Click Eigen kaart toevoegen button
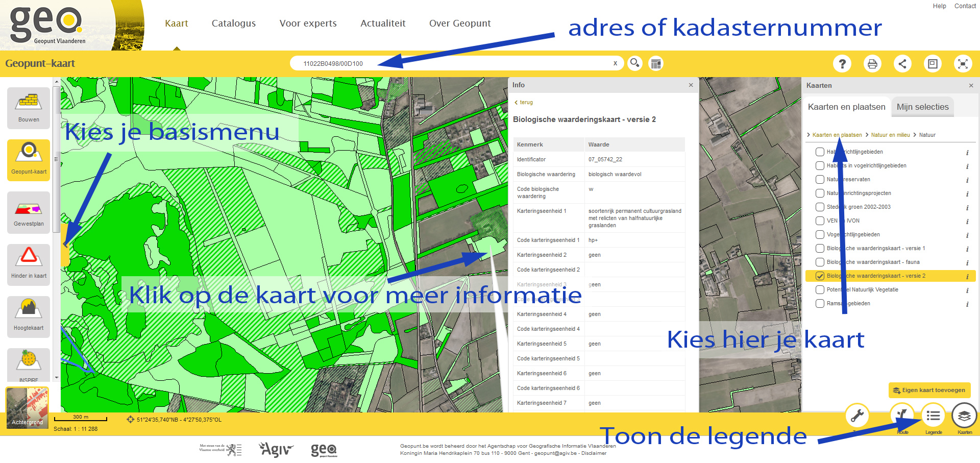Viewport: 980px width, 463px height. [x=929, y=390]
